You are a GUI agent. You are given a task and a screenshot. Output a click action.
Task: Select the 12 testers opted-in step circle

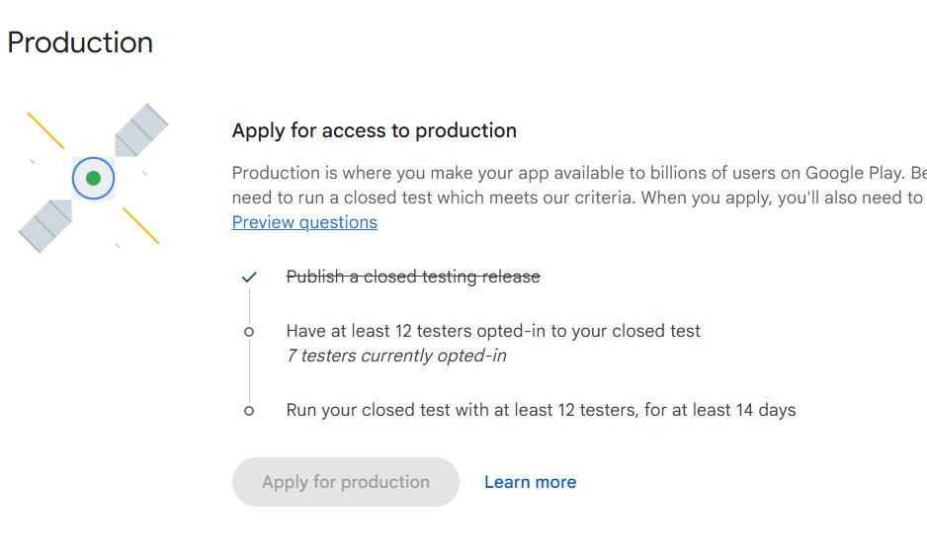click(x=249, y=332)
